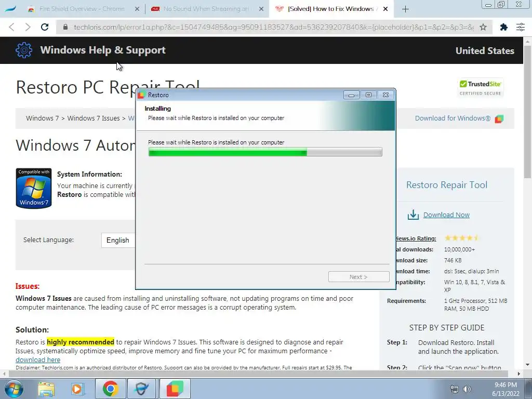Switch to the Fire Shield Overview tab
The height and width of the screenshot is (399, 532).
(x=82, y=9)
